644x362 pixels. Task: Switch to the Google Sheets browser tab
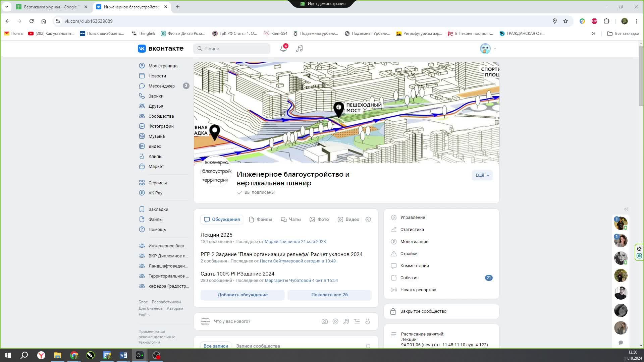(52, 7)
